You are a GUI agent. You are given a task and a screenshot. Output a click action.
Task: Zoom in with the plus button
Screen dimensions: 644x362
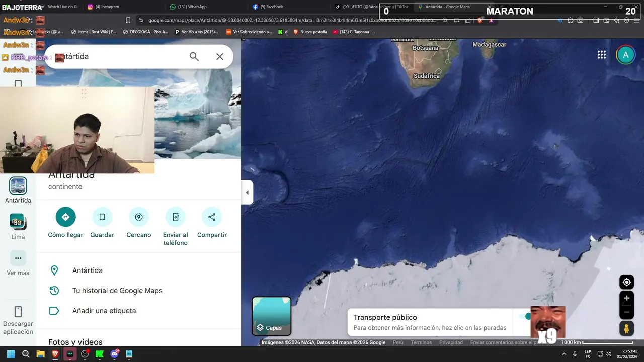coord(626,298)
